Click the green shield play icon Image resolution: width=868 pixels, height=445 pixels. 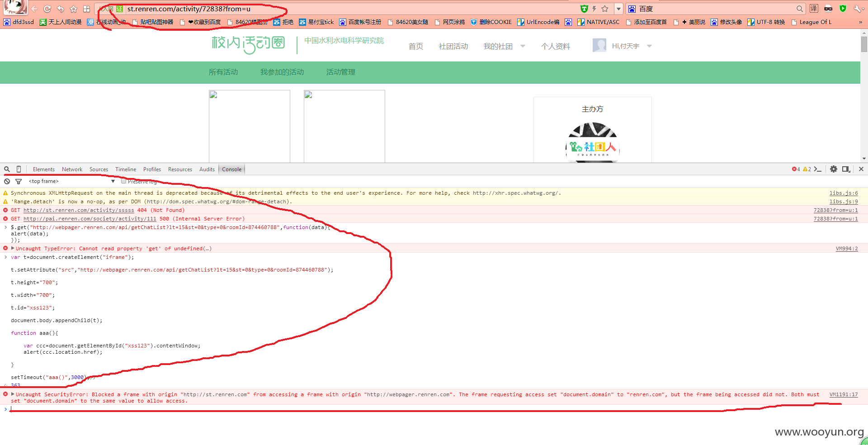coord(843,9)
